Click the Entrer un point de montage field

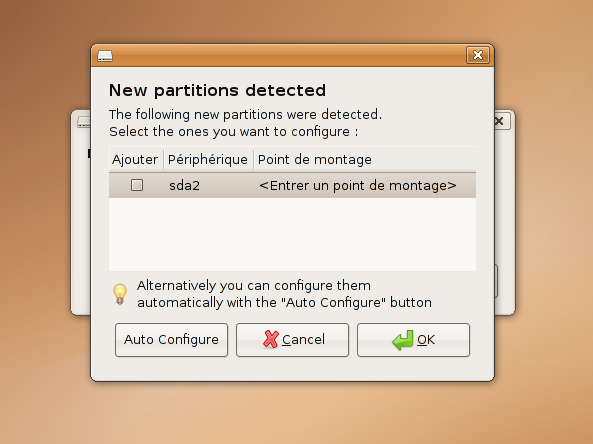pos(358,186)
